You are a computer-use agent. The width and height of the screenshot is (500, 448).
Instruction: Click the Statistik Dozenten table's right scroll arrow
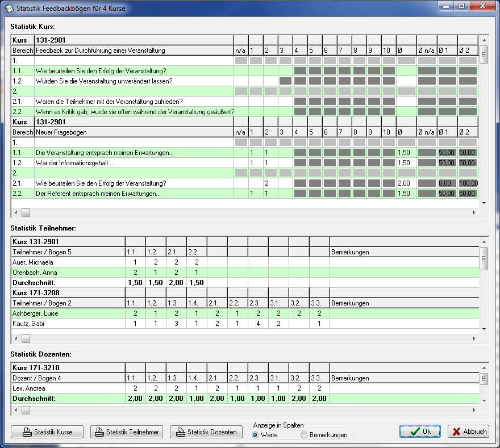pyautogui.click(x=474, y=410)
